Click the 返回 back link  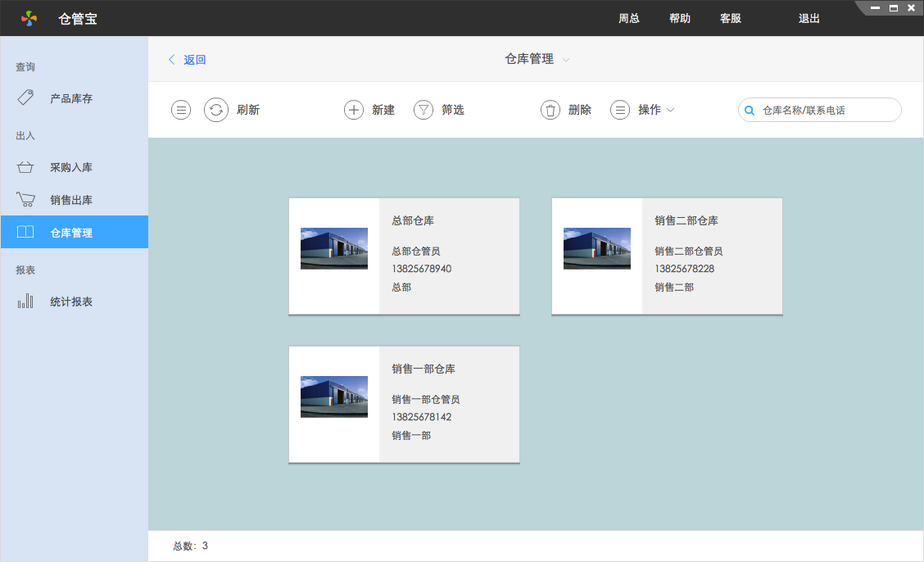[x=188, y=60]
